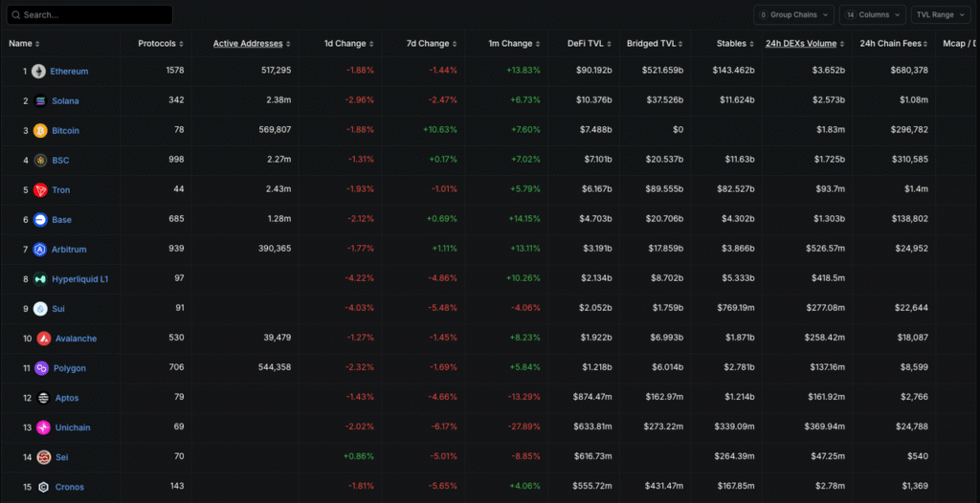This screenshot has height=503, width=980.
Task: Sort by DeFi TVL column header
Action: (x=590, y=44)
